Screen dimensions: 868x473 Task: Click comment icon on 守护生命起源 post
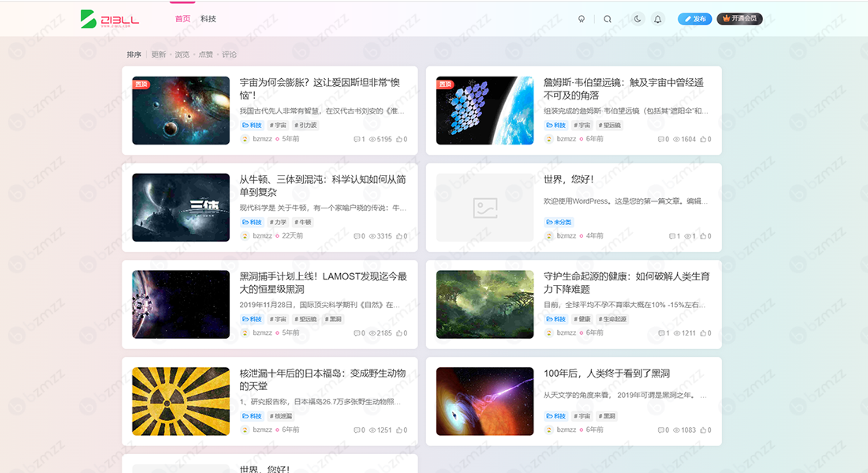click(661, 333)
